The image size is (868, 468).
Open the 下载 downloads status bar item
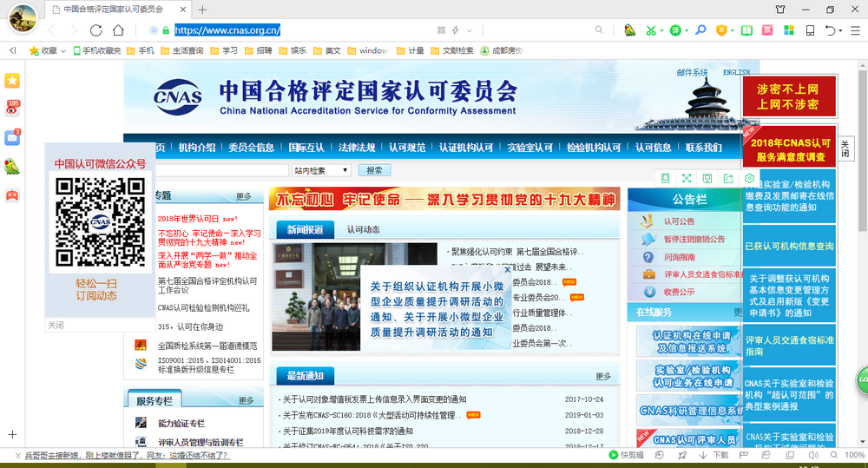[x=713, y=455]
